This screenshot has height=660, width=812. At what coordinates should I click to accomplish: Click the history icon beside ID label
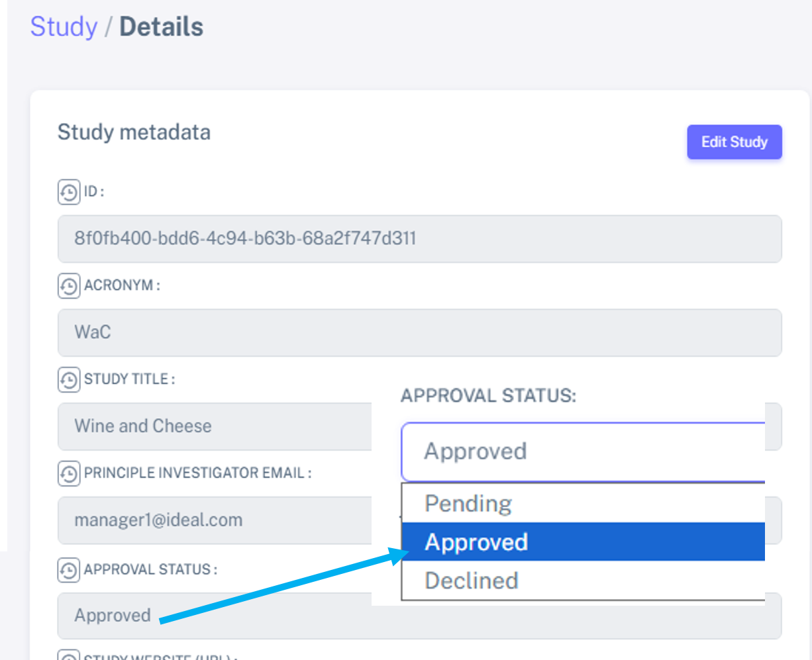[x=69, y=192]
